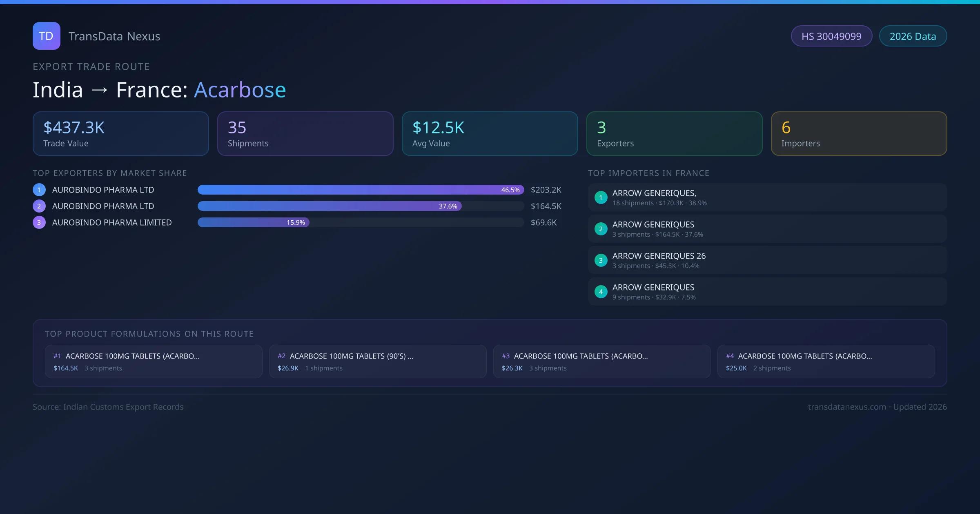Viewport: 980px width, 514px height.
Task: Click rank 3 exporter circle badge
Action: coord(39,222)
